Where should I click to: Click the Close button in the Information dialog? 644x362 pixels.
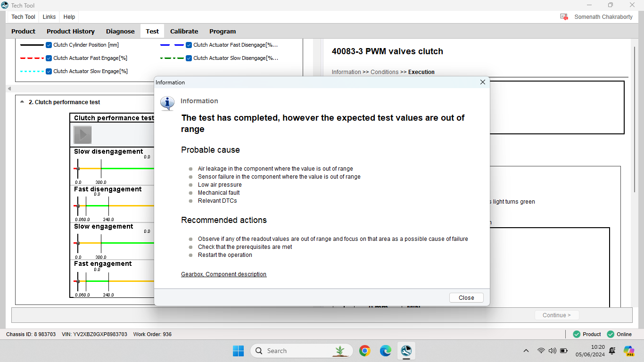[x=466, y=297]
